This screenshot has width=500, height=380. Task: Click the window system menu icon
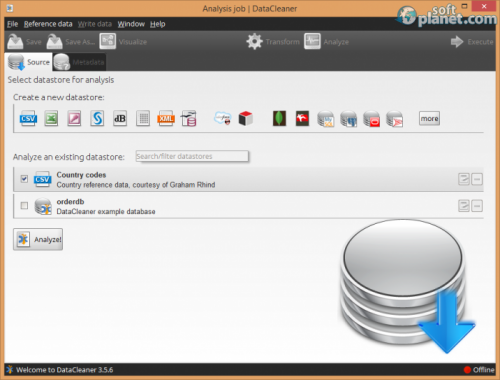[x=10, y=8]
